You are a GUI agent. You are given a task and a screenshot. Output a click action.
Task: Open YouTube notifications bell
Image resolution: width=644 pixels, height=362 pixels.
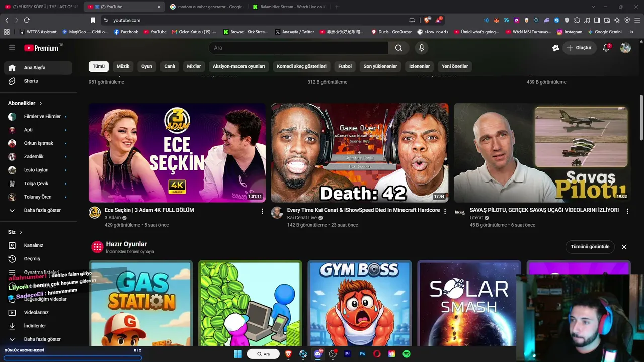point(606,48)
